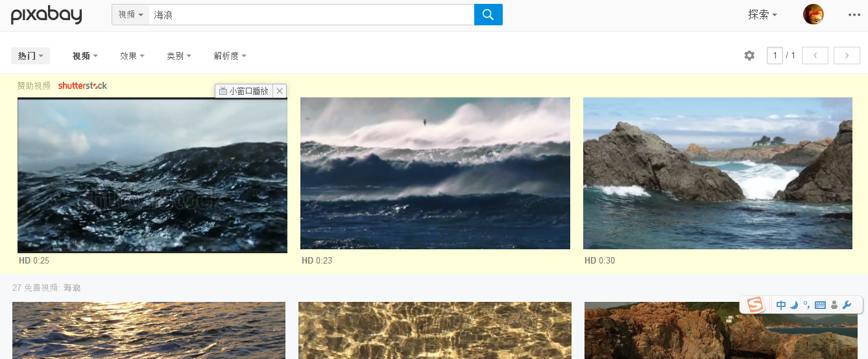Expand the 类别 category dropdown
The height and width of the screenshot is (359, 868).
179,56
